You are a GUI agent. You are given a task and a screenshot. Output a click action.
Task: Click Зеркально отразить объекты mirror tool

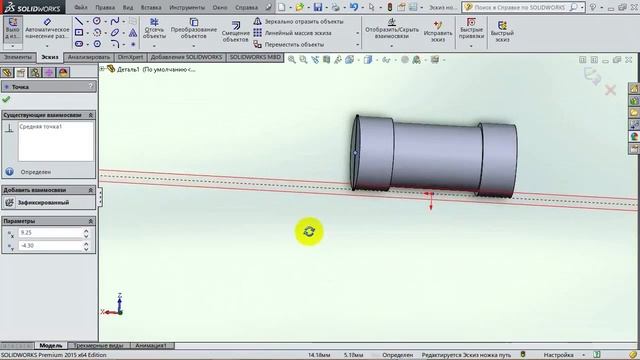pyautogui.click(x=298, y=21)
